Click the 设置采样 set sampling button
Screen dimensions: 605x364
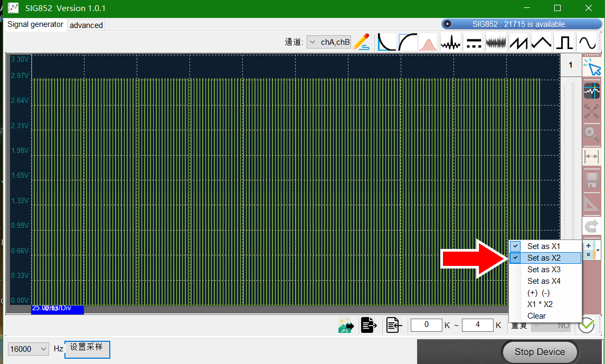coord(87,349)
